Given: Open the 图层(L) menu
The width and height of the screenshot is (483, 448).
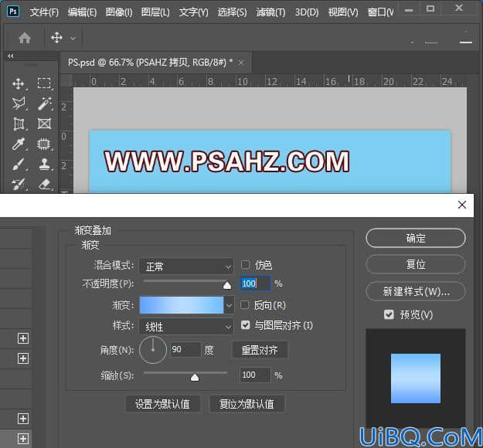Looking at the screenshot, I should tap(155, 12).
